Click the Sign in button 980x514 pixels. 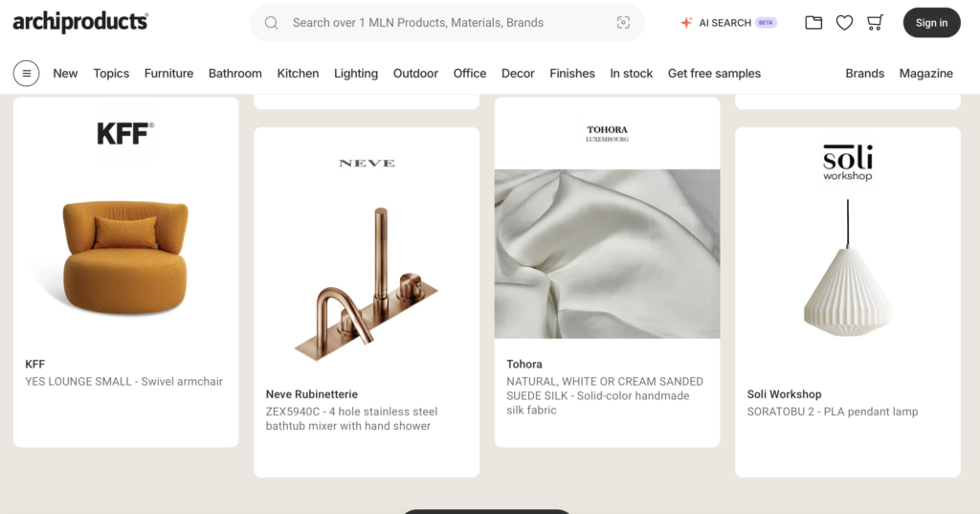coord(931,23)
